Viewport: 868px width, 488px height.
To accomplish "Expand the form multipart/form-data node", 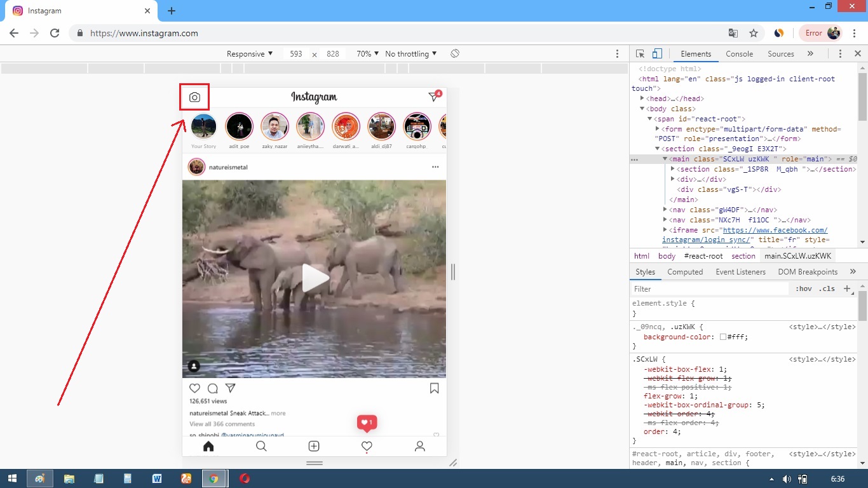I will [658, 129].
